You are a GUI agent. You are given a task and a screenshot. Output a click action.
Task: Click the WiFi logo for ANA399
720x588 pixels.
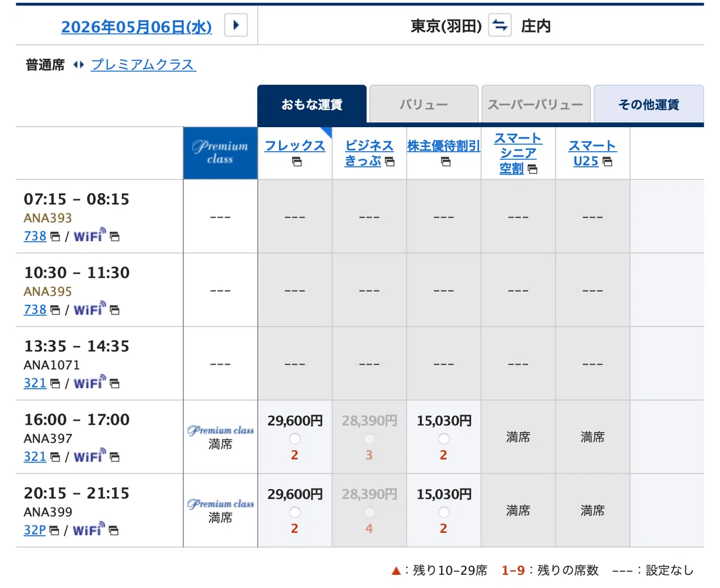90,529
